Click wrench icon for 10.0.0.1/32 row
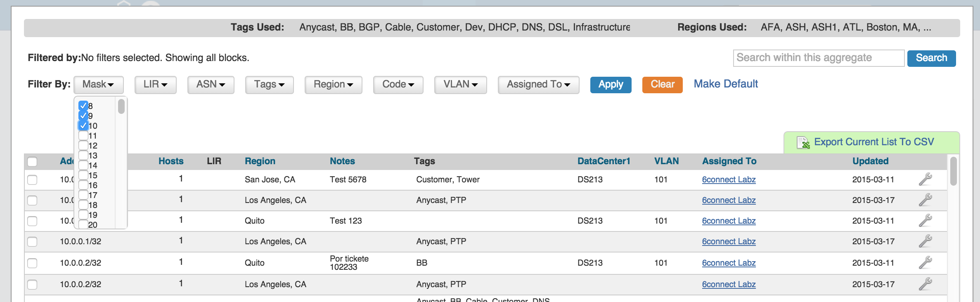Viewport: 980px width, 302px height. [925, 241]
